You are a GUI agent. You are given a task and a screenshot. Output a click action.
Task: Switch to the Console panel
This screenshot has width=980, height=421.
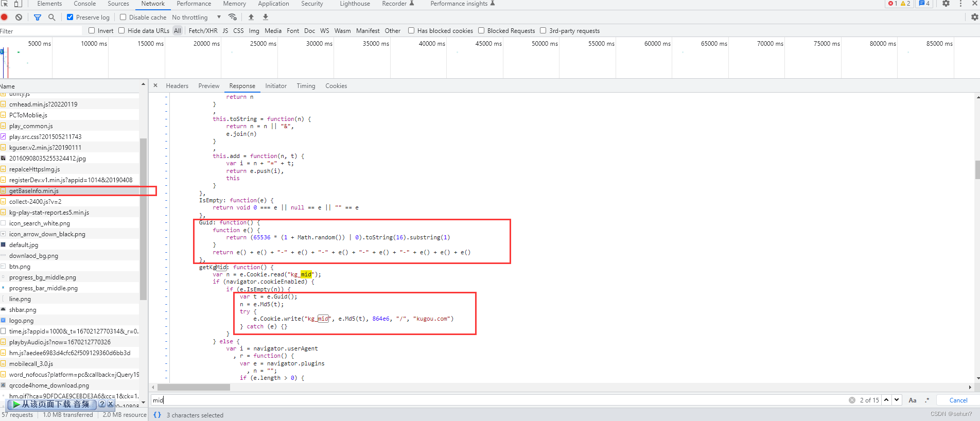pyautogui.click(x=85, y=4)
